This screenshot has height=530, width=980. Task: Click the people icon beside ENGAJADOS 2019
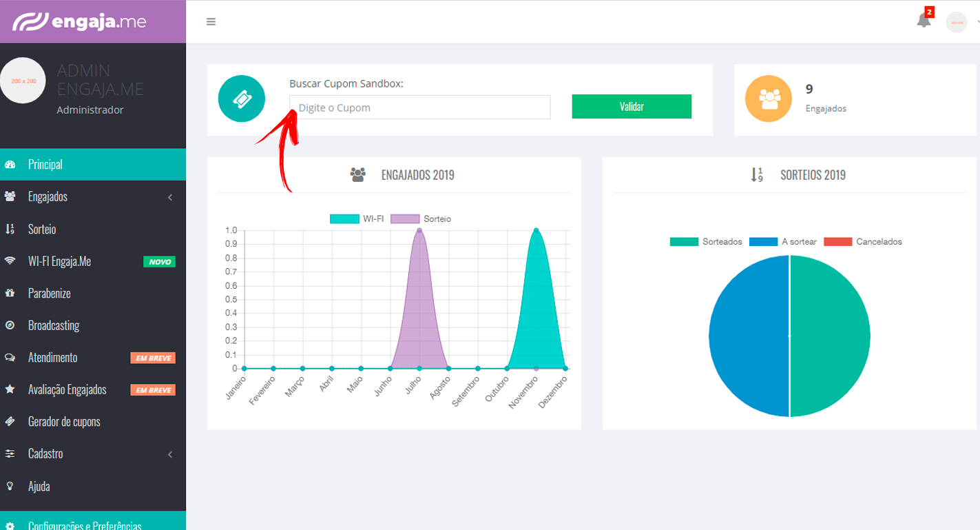point(357,174)
